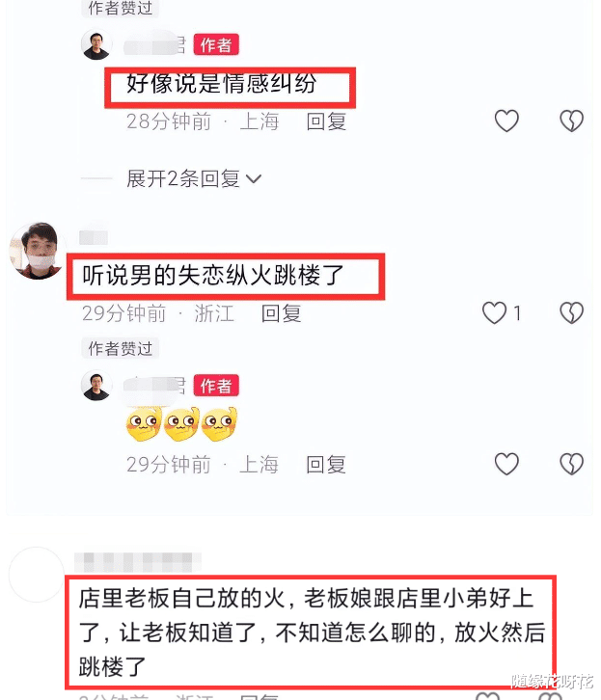Image resolution: width=601 pixels, height=700 pixels.
Task: Open the author's avatar beside first 作者 badge
Action: 96,44
